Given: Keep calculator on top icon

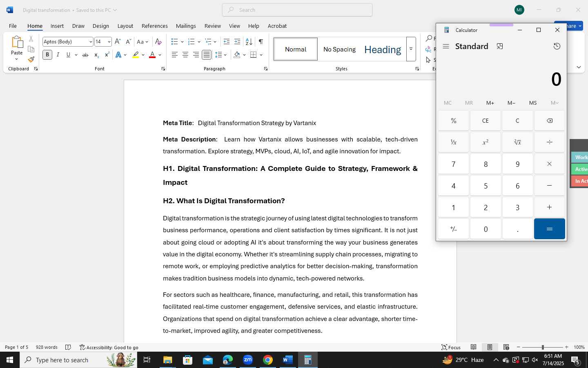Looking at the screenshot, I should pyautogui.click(x=500, y=46).
